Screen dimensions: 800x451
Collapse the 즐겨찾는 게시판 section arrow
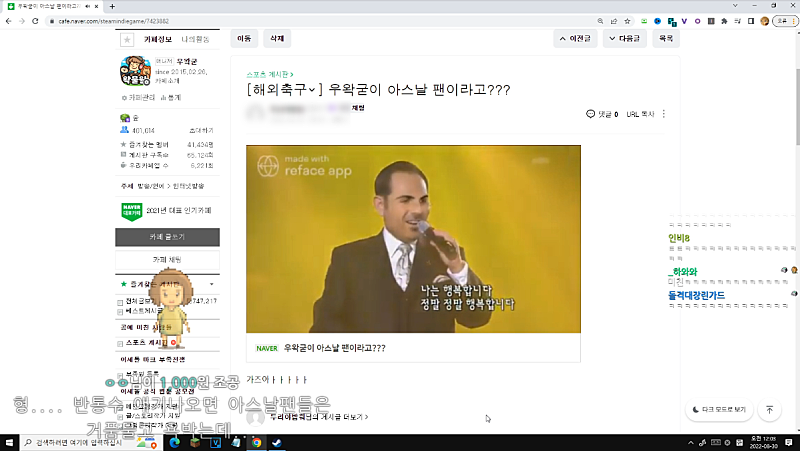click(211, 284)
